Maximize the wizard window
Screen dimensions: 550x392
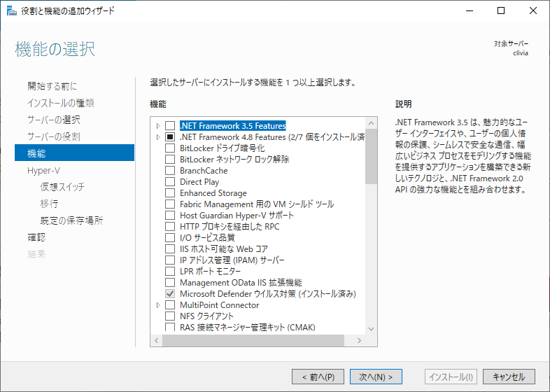click(x=501, y=10)
